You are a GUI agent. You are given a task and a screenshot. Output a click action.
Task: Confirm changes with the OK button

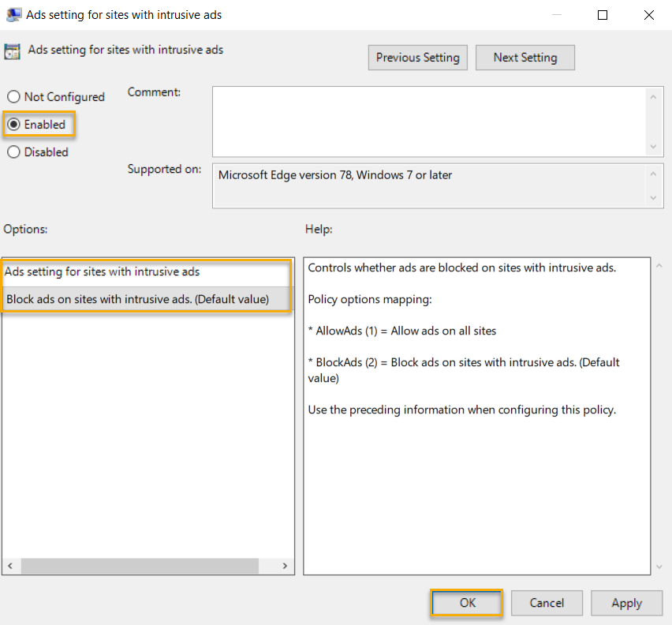pos(466,602)
